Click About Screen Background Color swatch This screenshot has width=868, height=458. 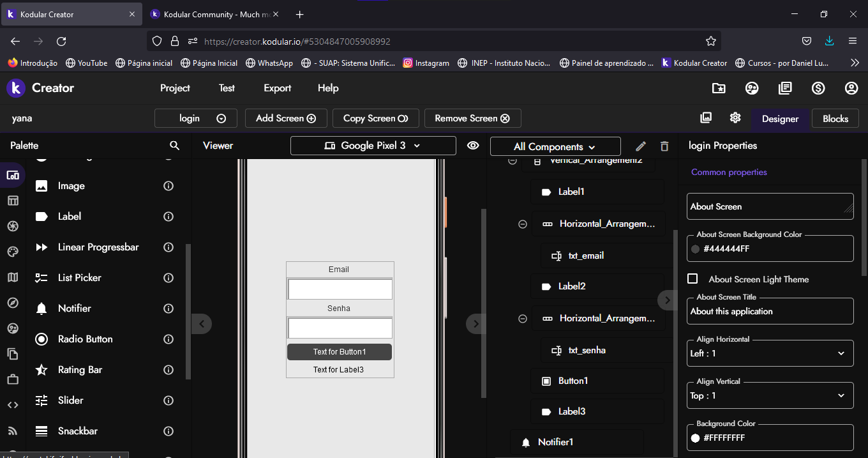click(696, 249)
